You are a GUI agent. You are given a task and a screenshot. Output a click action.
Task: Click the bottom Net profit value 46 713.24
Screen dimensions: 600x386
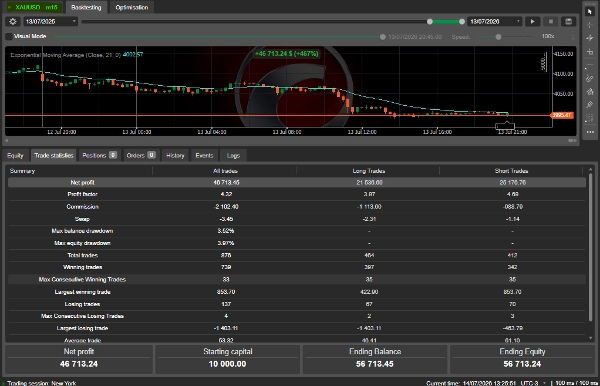coord(79,364)
